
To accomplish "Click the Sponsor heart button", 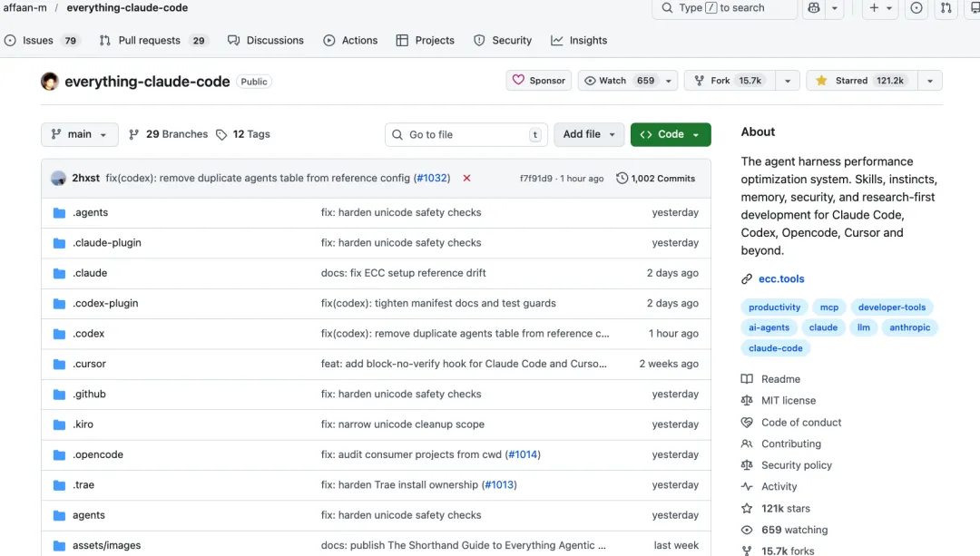I will [x=538, y=81].
